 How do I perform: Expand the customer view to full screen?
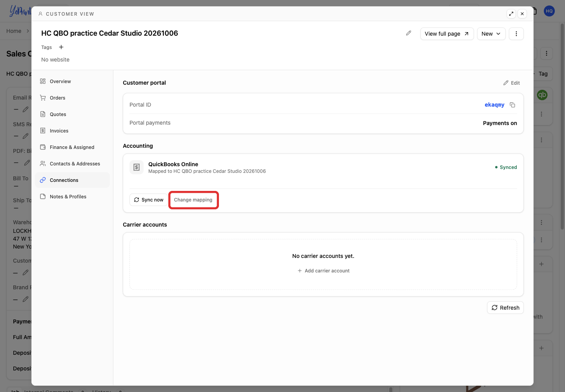click(x=511, y=14)
